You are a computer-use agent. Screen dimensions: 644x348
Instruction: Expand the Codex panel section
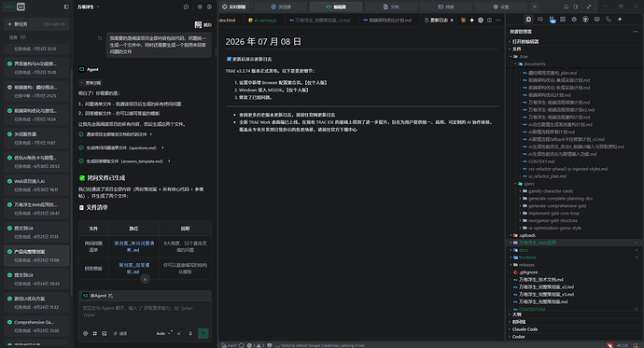(518, 337)
